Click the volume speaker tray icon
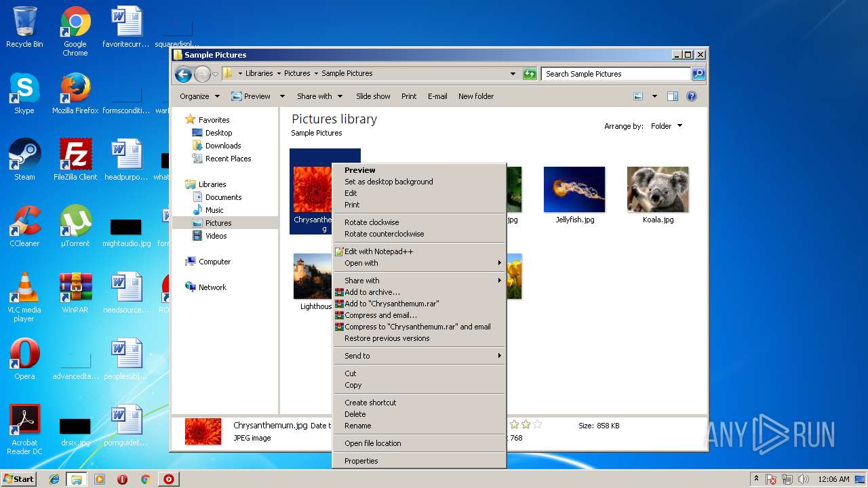Screen dimensions: 868x488 coord(804,479)
